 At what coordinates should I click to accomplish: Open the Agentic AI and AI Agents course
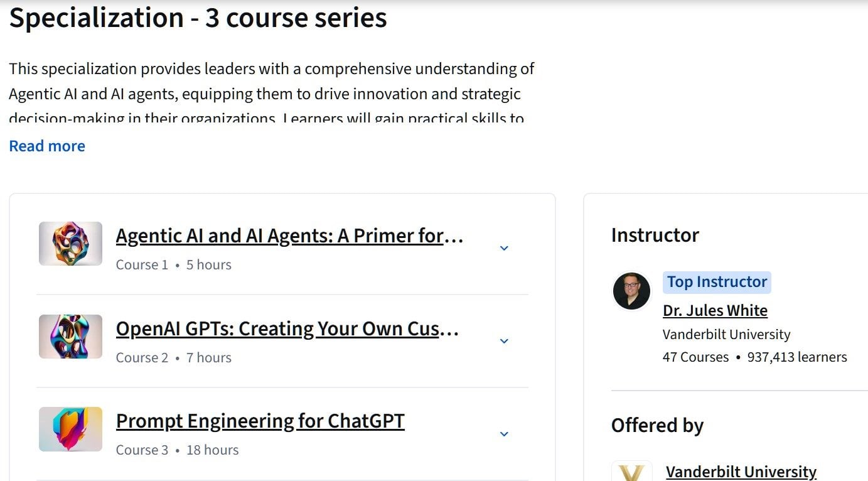point(289,235)
